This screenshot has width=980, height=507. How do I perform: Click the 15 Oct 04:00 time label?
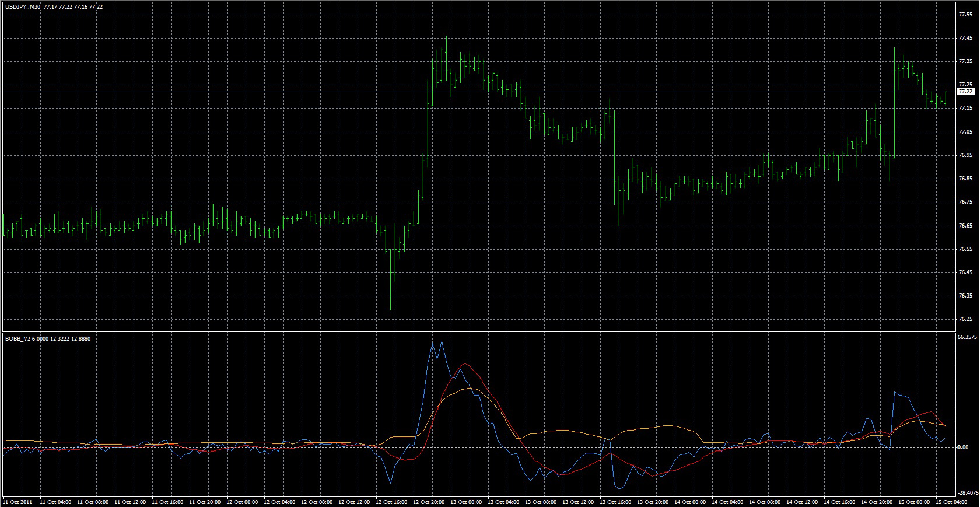952,502
